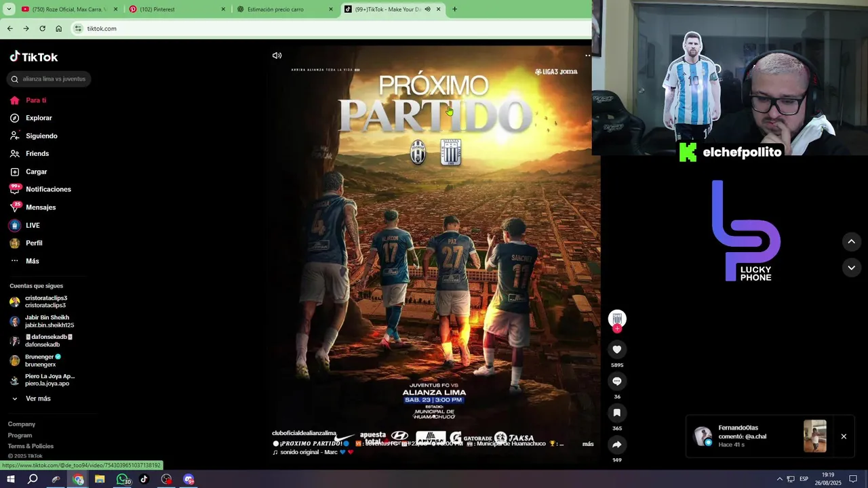Image resolution: width=868 pixels, height=488 pixels.
Task: Go to previous video with up arrow
Action: (x=851, y=241)
